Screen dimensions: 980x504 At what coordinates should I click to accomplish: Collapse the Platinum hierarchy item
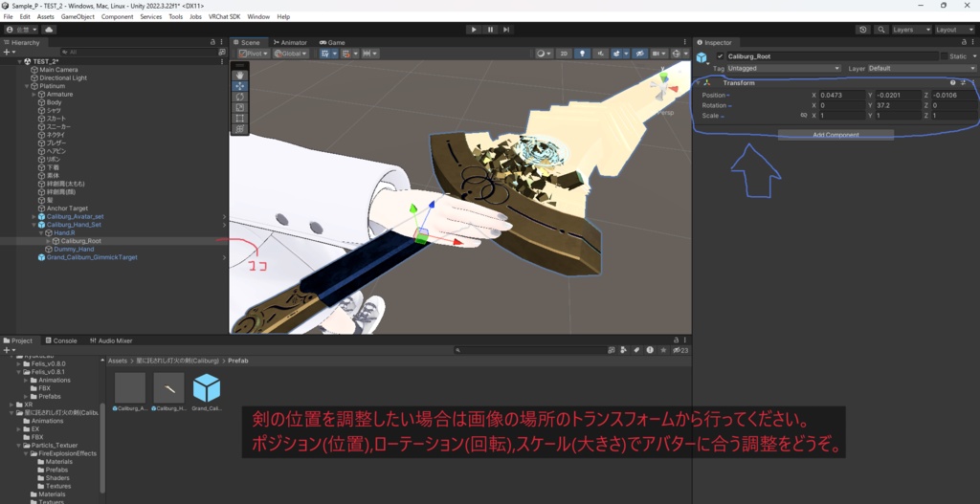click(x=27, y=86)
